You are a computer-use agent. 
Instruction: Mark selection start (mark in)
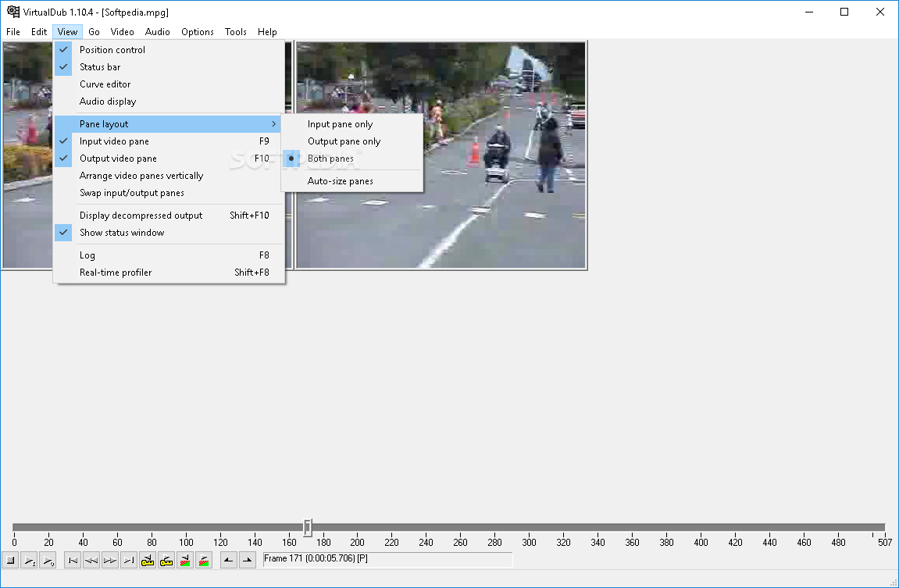point(228,560)
